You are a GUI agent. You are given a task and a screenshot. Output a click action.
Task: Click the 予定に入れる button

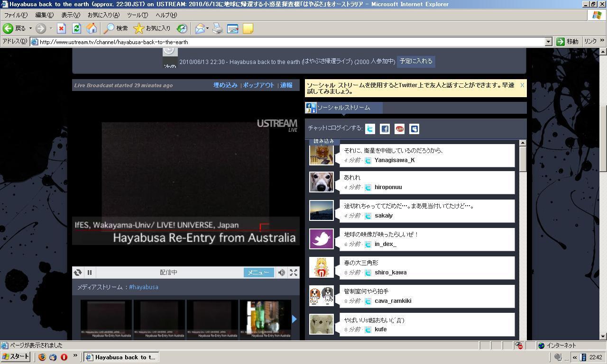(416, 61)
